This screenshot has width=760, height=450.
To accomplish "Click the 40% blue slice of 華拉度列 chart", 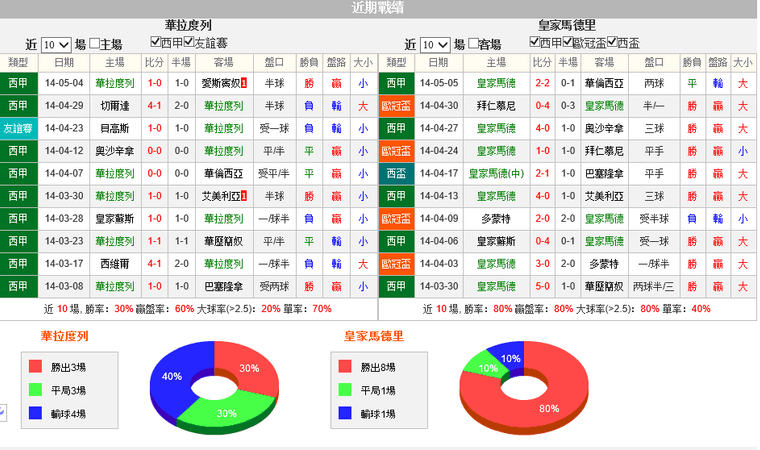I will tap(172, 377).
